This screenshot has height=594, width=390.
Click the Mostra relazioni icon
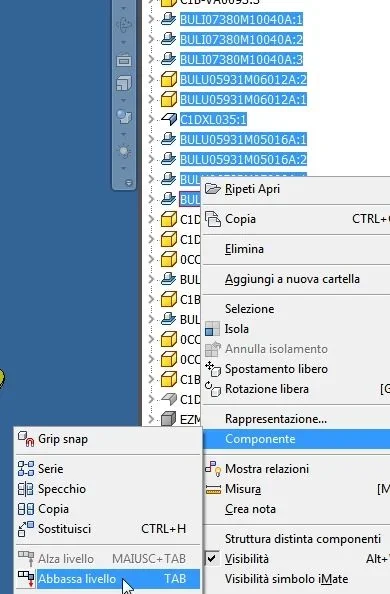[213, 469]
